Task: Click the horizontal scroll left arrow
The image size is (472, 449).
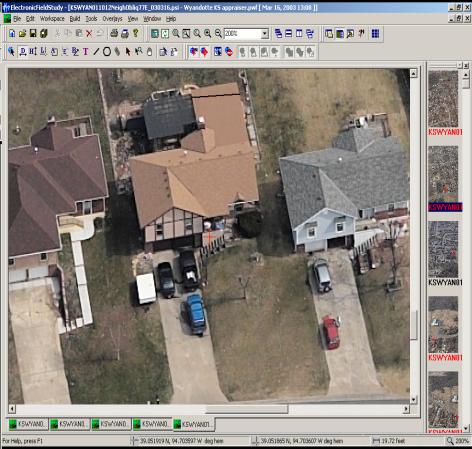Action: [12, 409]
